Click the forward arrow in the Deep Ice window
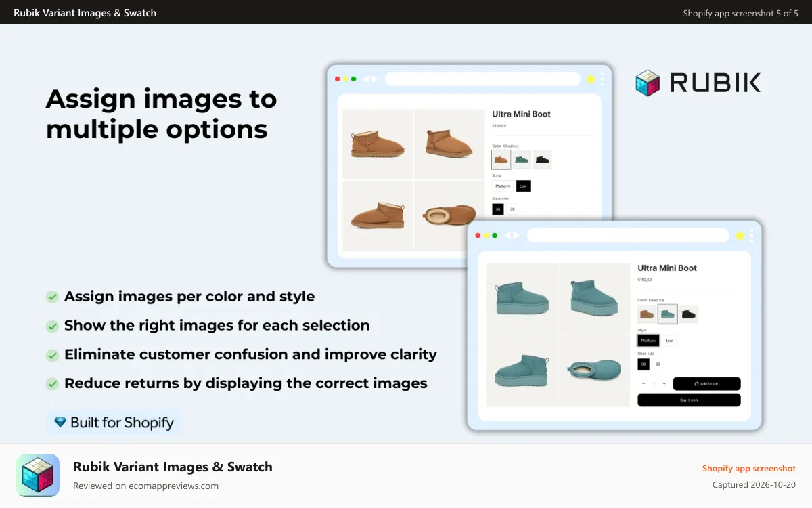The height and width of the screenshot is (508, 812). click(516, 236)
